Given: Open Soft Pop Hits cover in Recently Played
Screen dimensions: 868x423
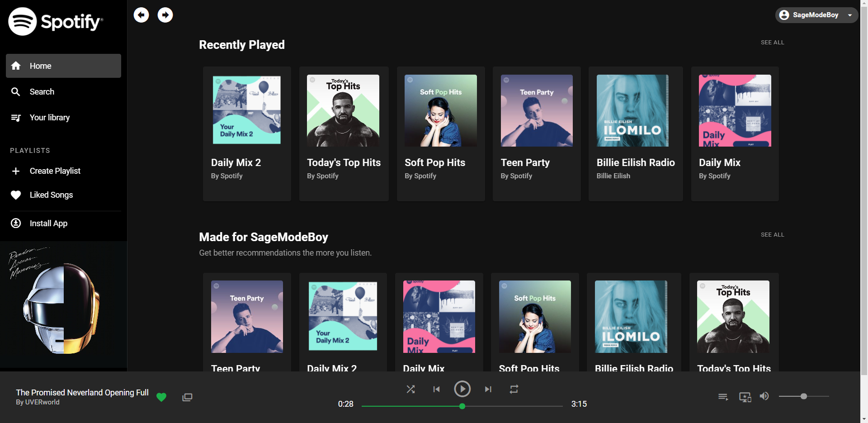Looking at the screenshot, I should tap(441, 110).
